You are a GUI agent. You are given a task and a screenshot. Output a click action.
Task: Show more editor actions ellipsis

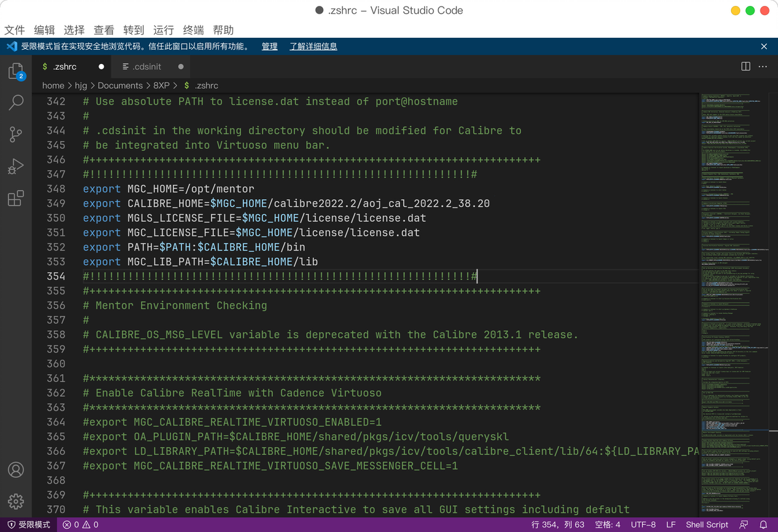[x=762, y=67]
